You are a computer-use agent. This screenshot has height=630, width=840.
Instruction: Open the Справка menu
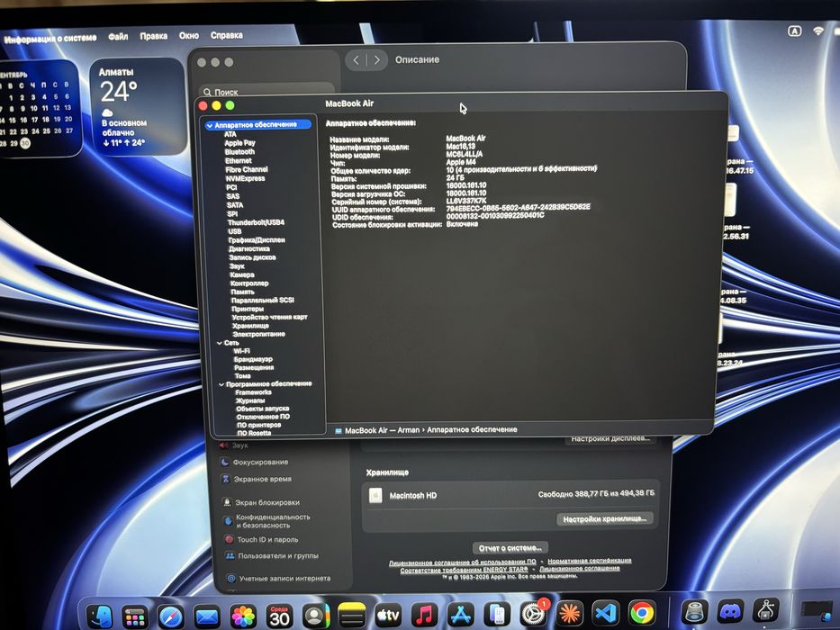coord(227,35)
